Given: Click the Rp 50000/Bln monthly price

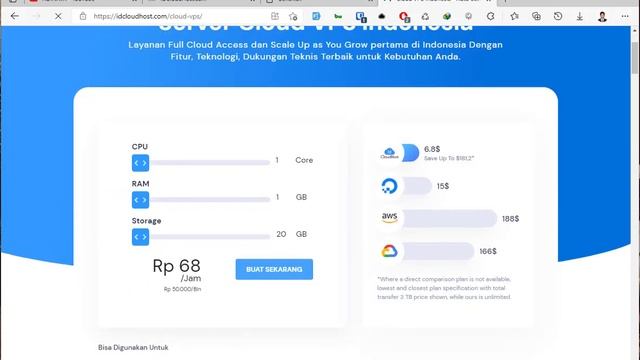Looking at the screenshot, I should tap(182, 289).
